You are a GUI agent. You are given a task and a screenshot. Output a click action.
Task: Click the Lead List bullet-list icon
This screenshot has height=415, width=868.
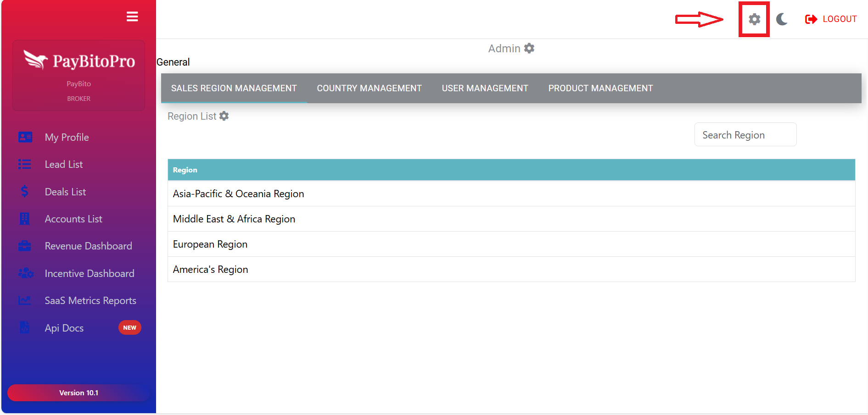[25, 164]
